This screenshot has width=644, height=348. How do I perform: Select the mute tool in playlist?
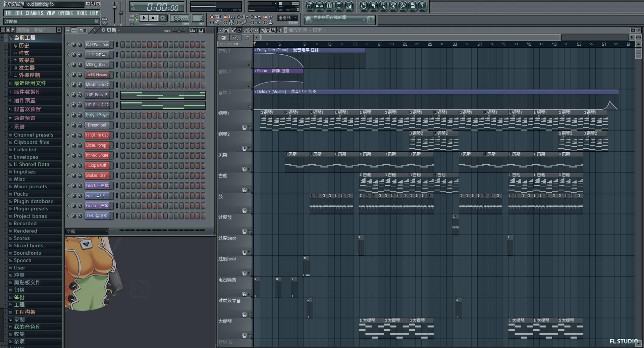tap(251, 30)
